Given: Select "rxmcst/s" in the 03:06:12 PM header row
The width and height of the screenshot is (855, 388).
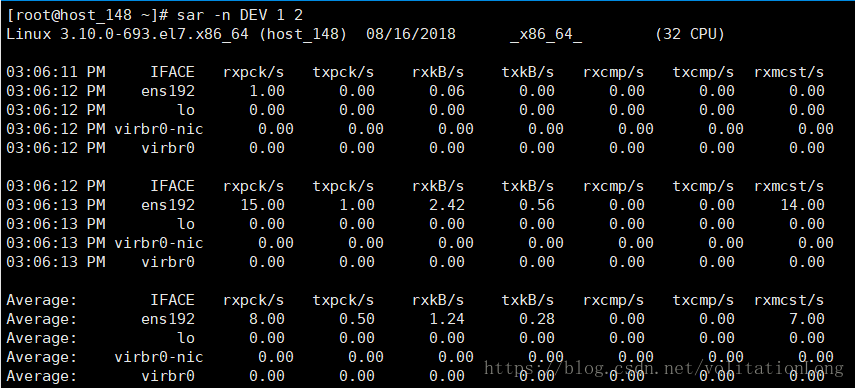Looking at the screenshot, I should [x=789, y=186].
